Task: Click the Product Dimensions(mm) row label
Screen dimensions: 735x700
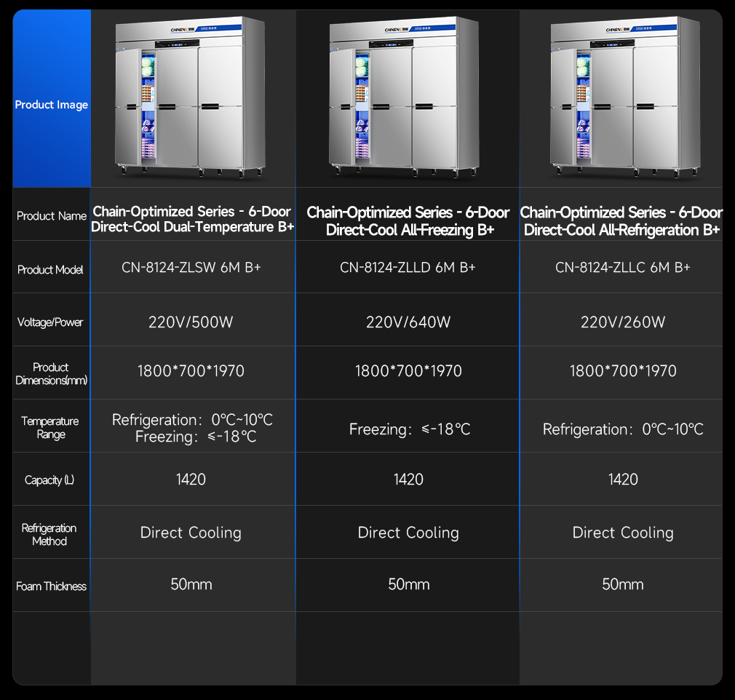Action: pos(51,374)
